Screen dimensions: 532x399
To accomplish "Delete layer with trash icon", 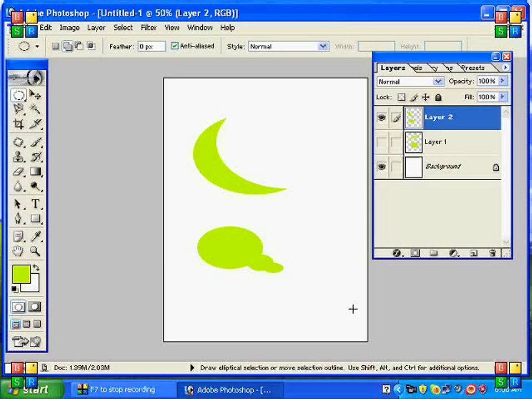I will point(492,253).
